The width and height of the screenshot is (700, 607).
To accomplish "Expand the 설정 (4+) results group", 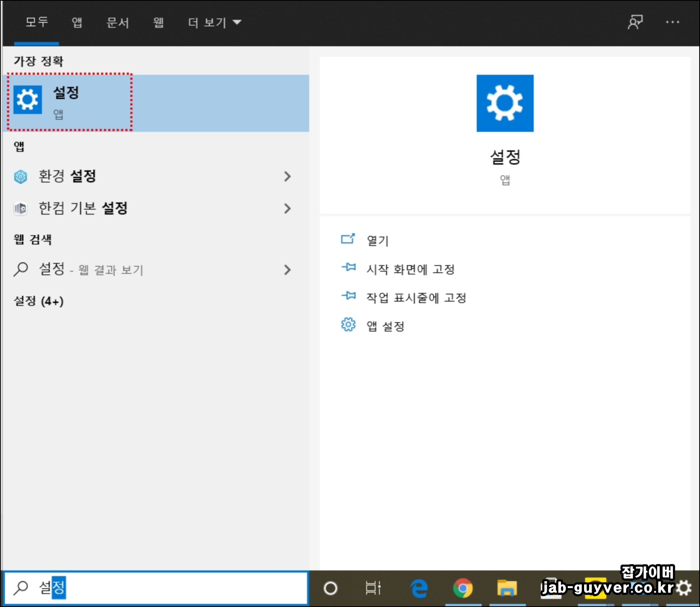I will 38,301.
